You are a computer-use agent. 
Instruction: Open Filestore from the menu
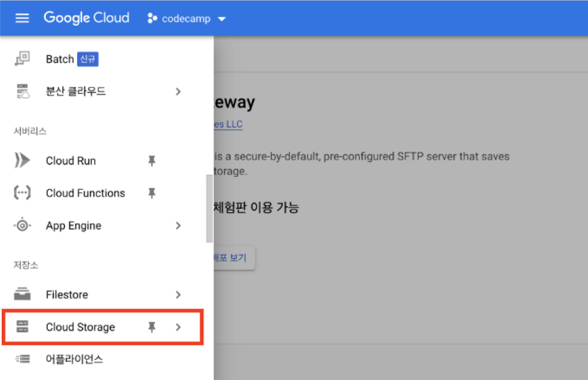pos(67,294)
